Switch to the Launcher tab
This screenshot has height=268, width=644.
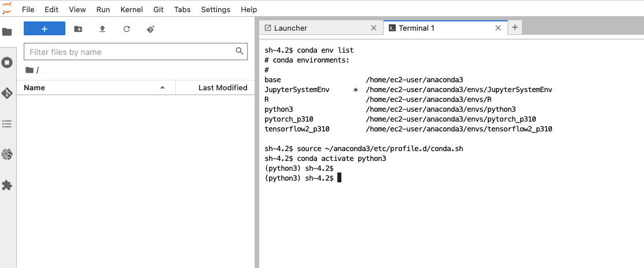pyautogui.click(x=321, y=28)
